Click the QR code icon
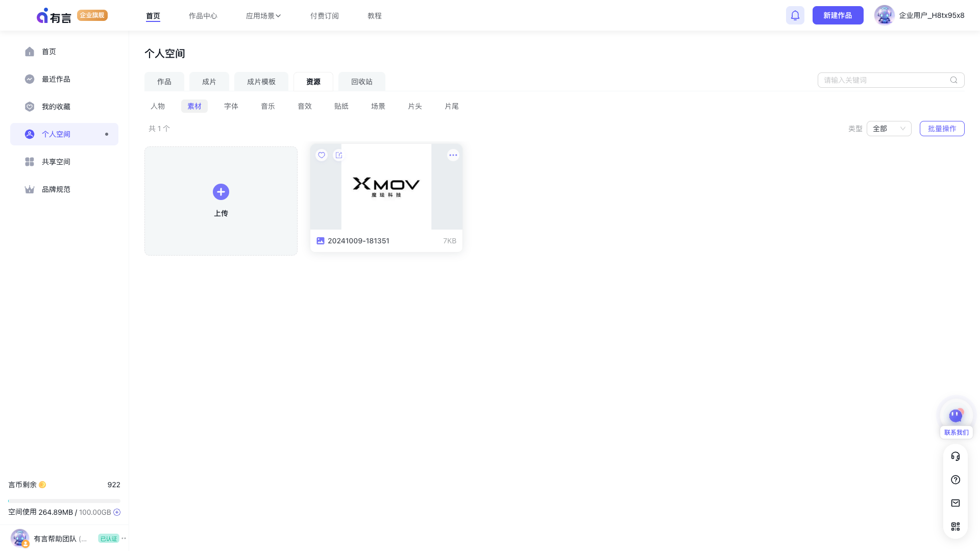Screen dimensions: 980x551 (x=955, y=527)
